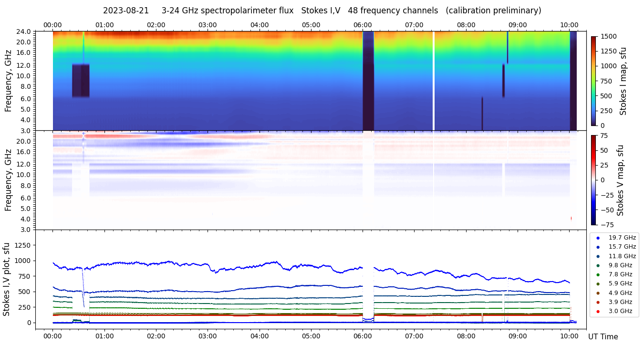Click the 19.7 GHz legend marker dot

coord(598,238)
